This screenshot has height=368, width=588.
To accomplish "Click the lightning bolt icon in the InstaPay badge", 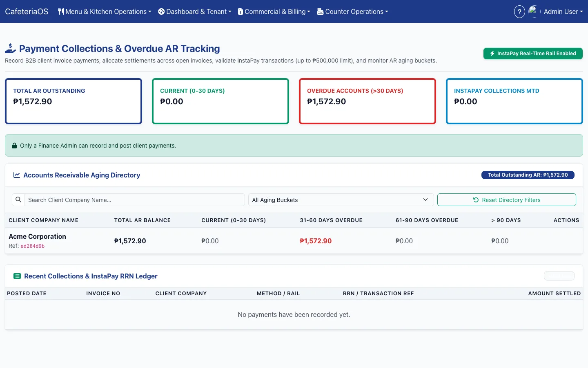I will pyautogui.click(x=492, y=54).
